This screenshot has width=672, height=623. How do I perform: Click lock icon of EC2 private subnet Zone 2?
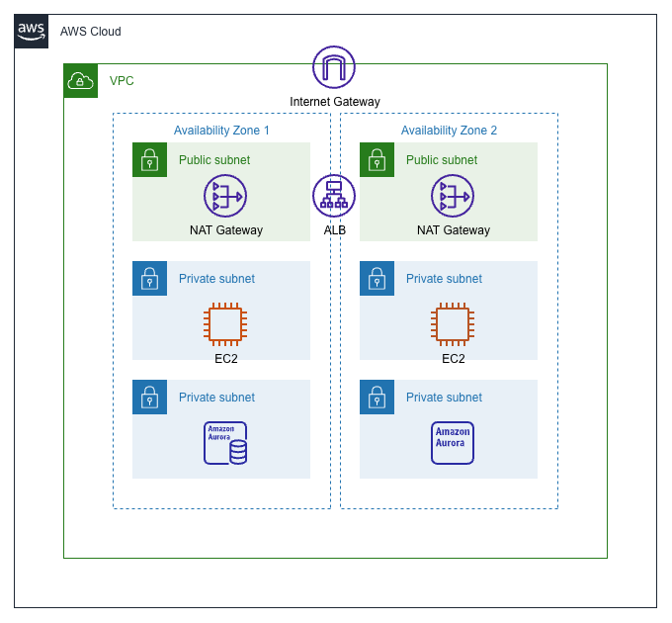coord(377,278)
